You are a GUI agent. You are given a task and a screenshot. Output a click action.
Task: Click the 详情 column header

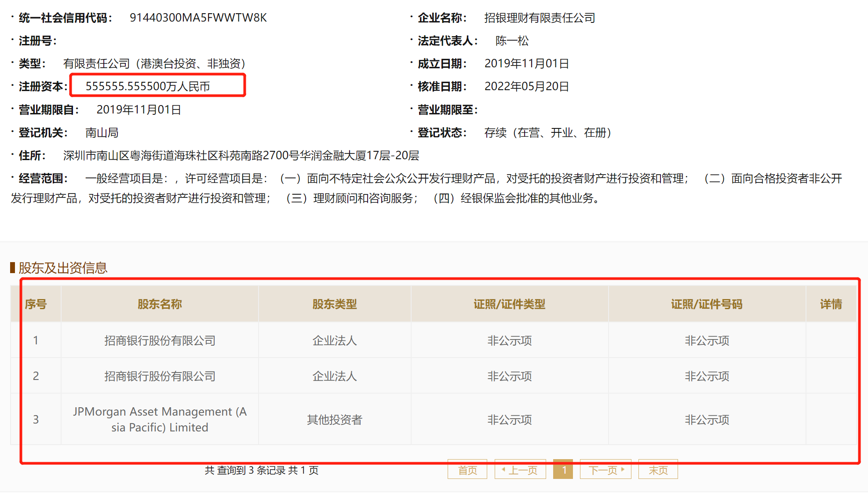[x=831, y=304]
